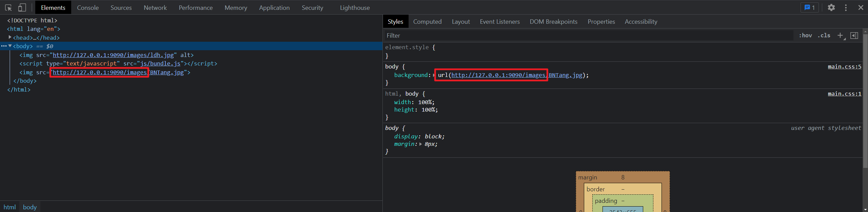The height and width of the screenshot is (212, 868).
Task: Open the Properties pane tab
Action: click(601, 22)
